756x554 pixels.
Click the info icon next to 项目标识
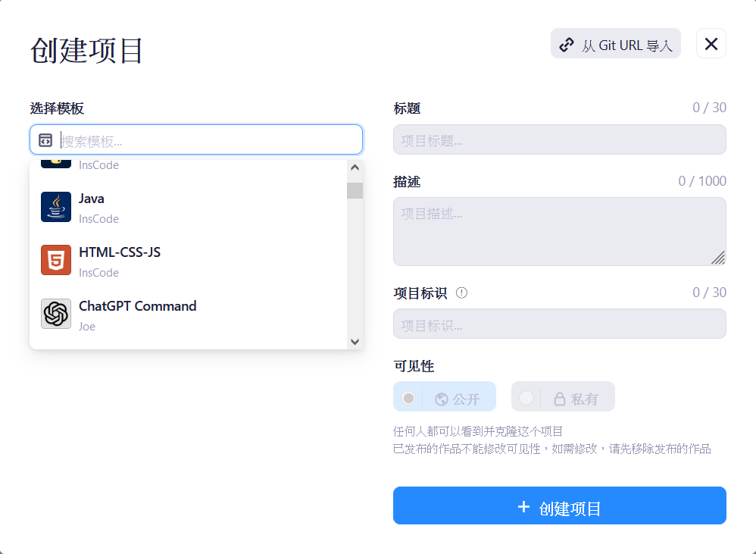462,293
